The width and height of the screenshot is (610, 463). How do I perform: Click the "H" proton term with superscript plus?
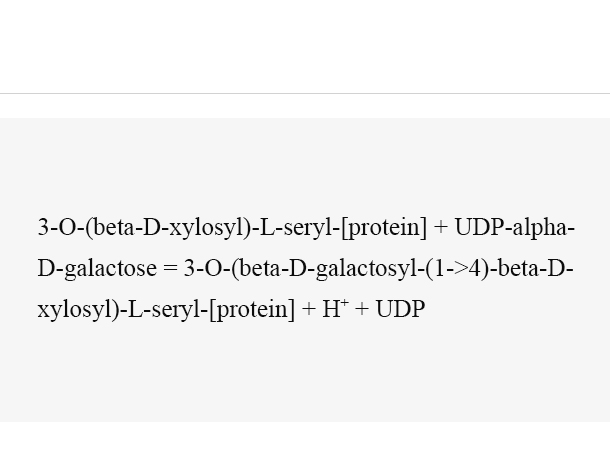335,309
